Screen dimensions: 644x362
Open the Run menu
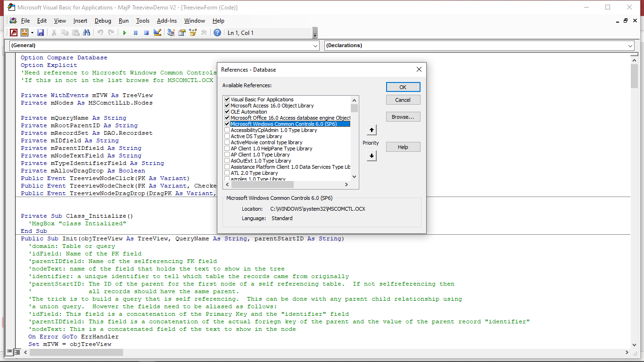(x=124, y=21)
